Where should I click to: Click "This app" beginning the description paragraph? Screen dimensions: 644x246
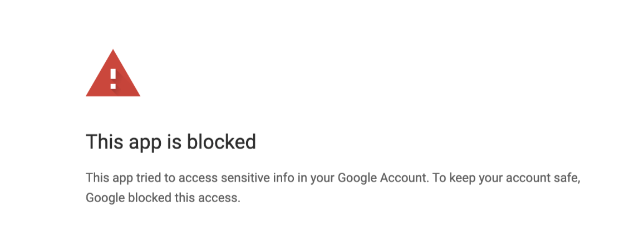[109, 179]
